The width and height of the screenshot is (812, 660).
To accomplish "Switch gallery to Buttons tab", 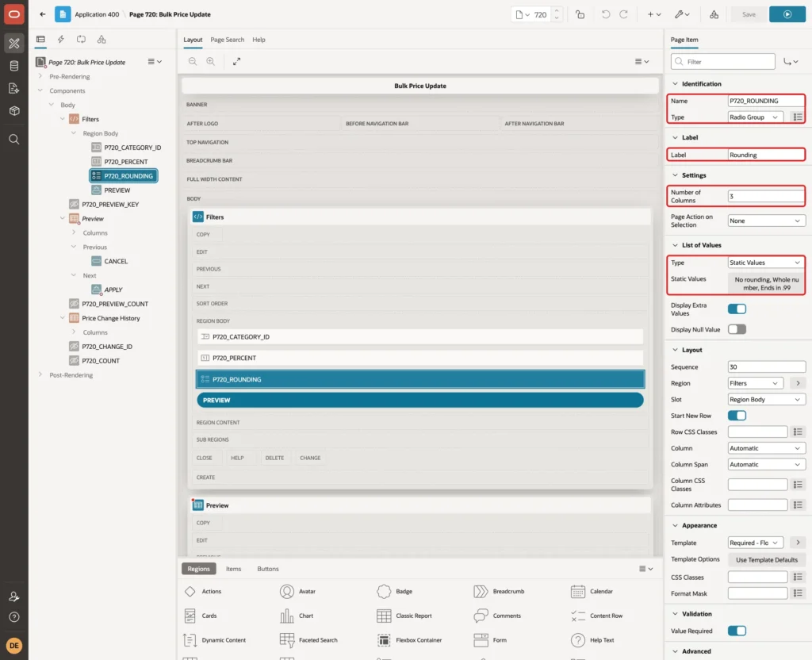I will [x=268, y=569].
